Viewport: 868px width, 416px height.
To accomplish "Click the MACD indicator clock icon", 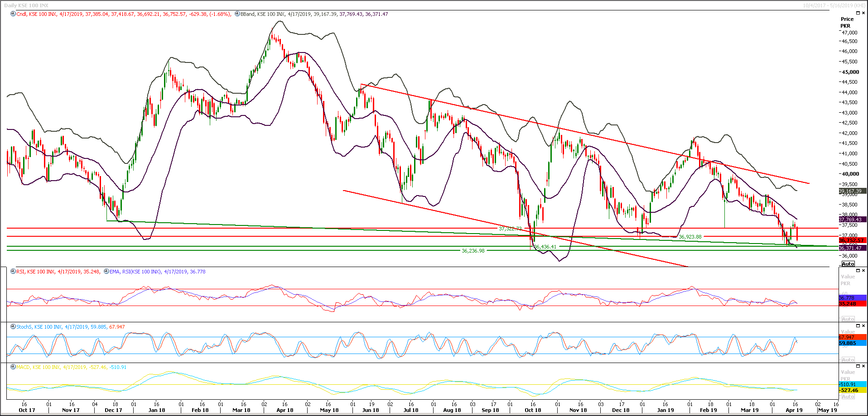I will (12, 367).
